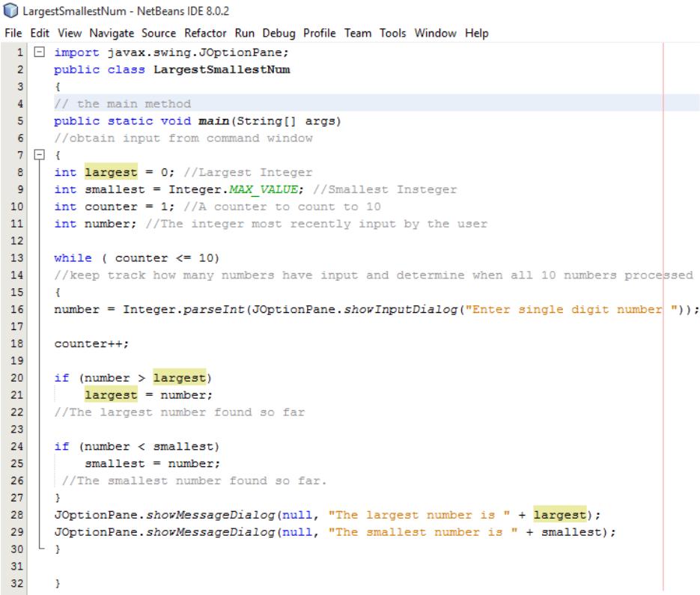Open the Navigate menu

(x=112, y=33)
